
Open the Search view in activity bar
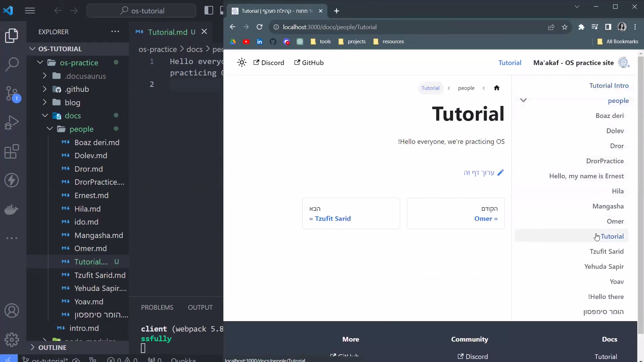coord(12,64)
